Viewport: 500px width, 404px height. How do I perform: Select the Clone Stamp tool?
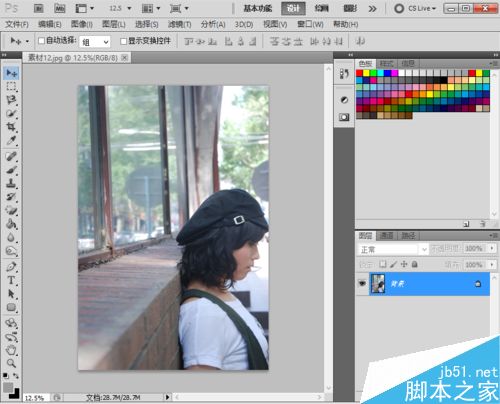(x=11, y=183)
